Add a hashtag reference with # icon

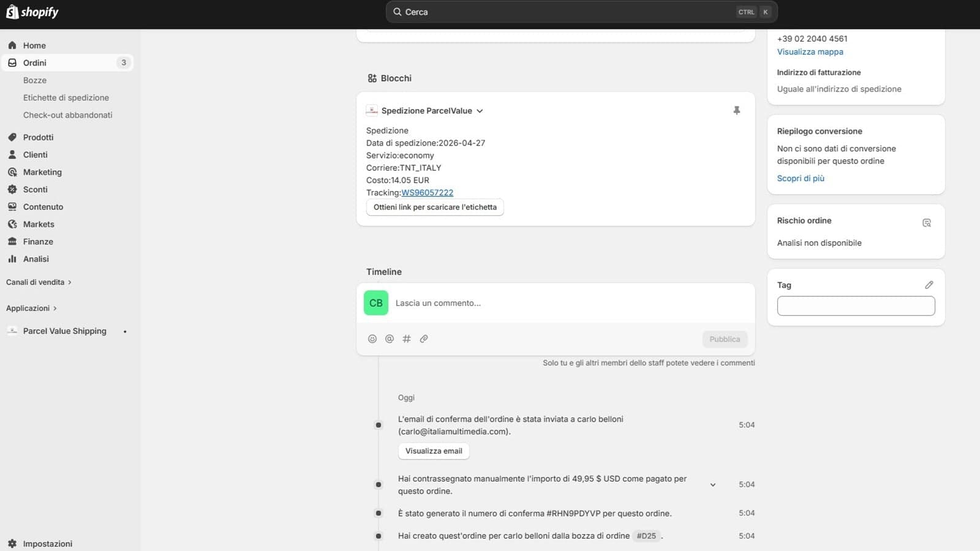[406, 339]
